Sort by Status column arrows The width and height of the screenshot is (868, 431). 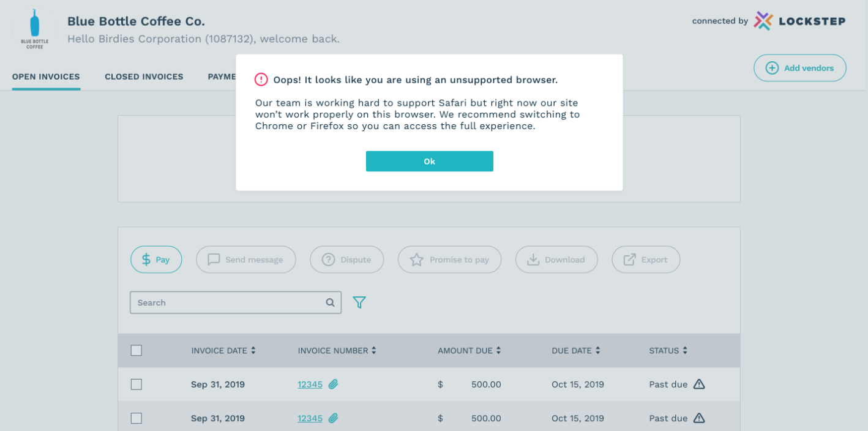685,351
